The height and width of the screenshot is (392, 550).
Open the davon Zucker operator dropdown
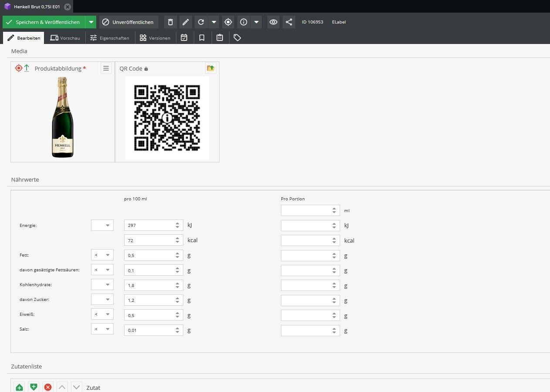(x=102, y=300)
